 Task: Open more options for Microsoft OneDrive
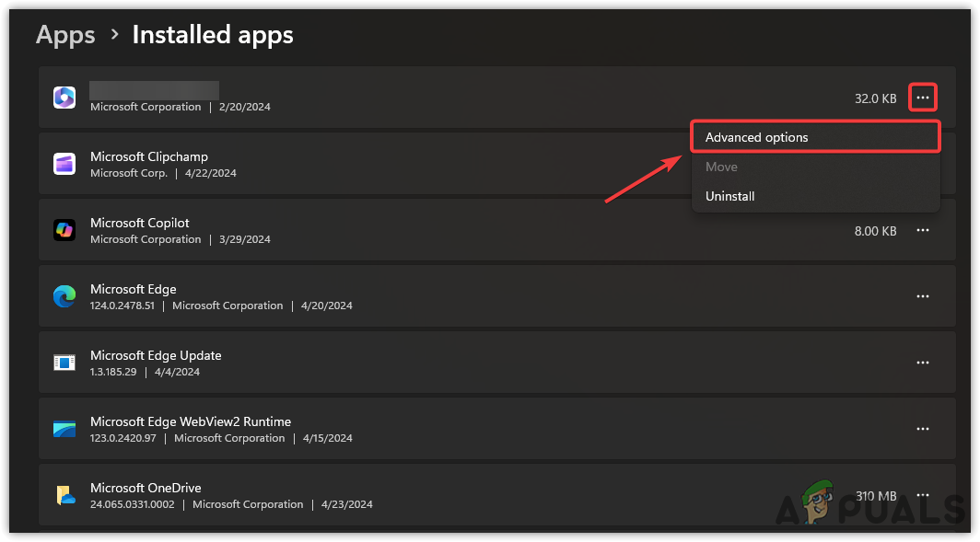pos(923,494)
